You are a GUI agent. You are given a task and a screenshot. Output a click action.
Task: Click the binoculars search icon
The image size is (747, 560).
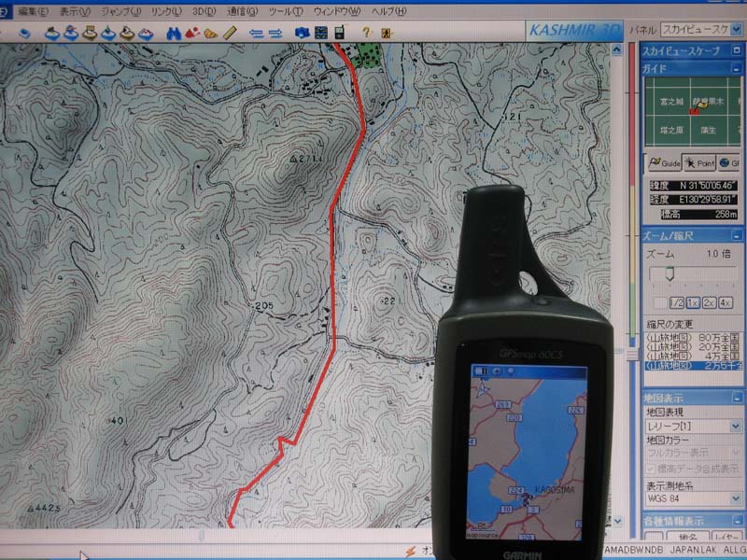click(174, 34)
